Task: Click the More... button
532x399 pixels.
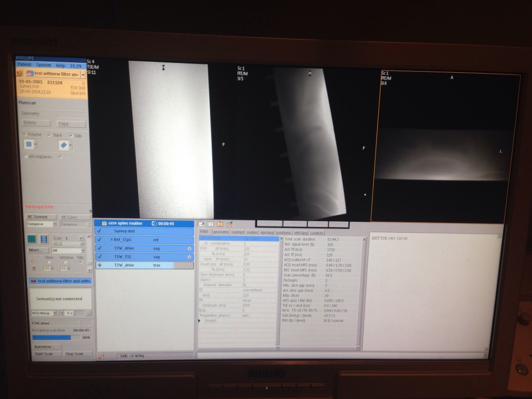Action: click(x=37, y=250)
